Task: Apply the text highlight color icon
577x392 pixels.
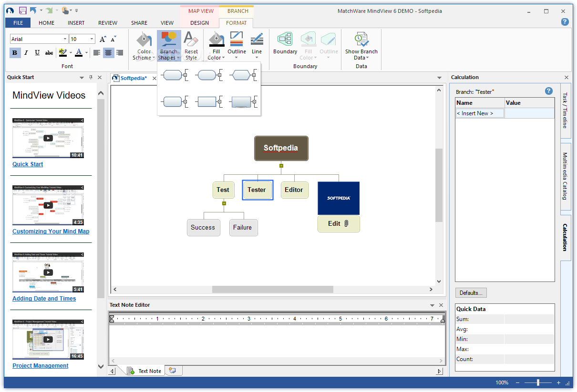Action: click(62, 52)
